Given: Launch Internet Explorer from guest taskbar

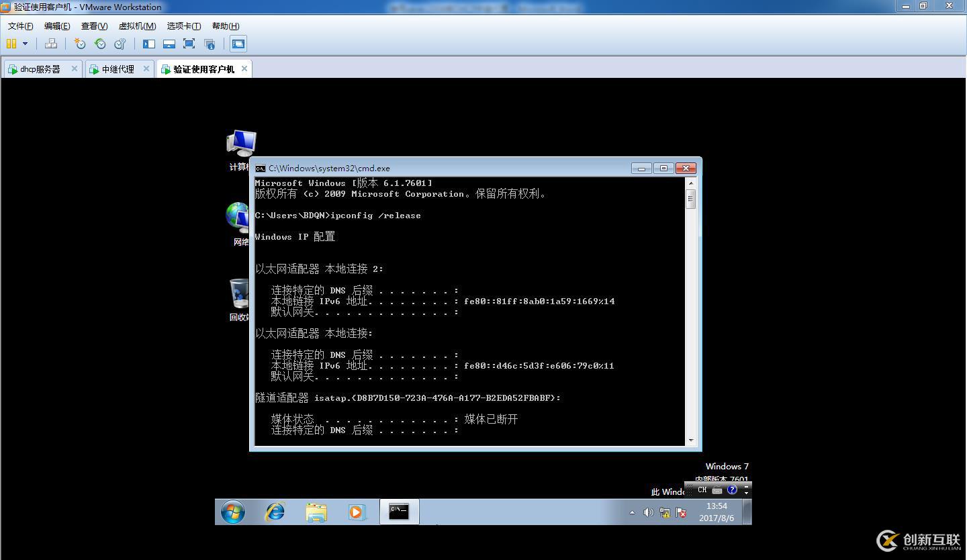Looking at the screenshot, I should click(275, 512).
